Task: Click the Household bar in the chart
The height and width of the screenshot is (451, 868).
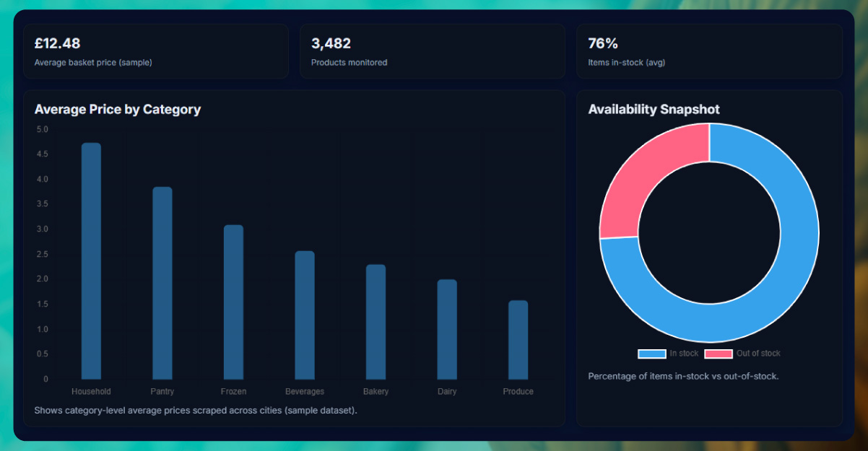Action: point(91,260)
